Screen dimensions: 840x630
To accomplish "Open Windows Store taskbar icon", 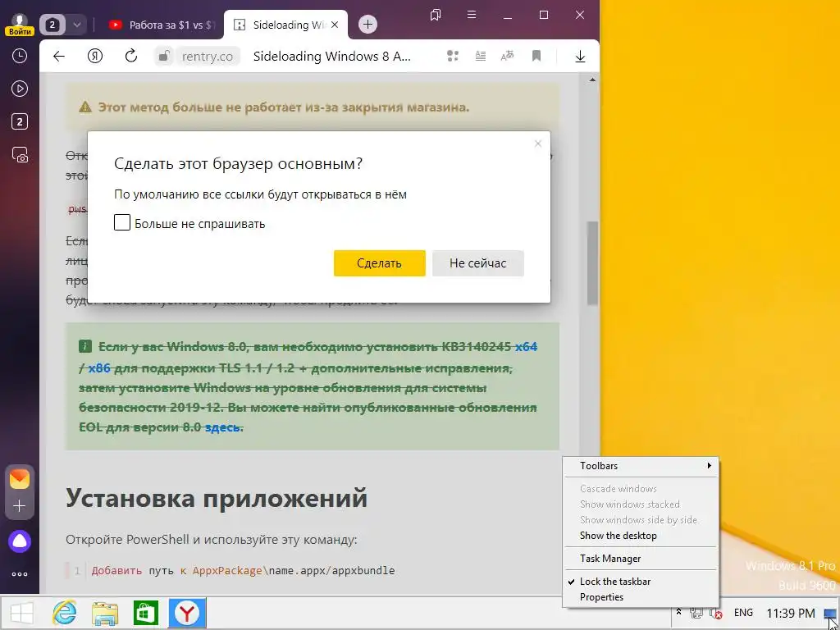I will tap(146, 614).
